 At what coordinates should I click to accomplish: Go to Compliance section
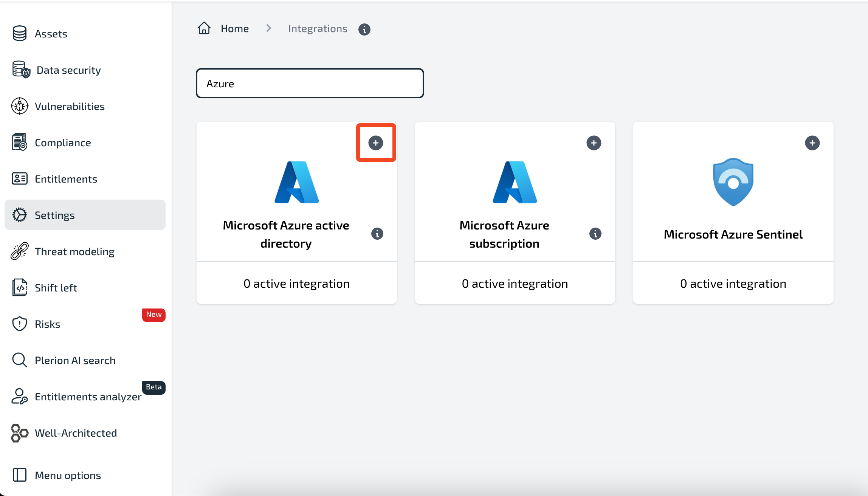63,143
